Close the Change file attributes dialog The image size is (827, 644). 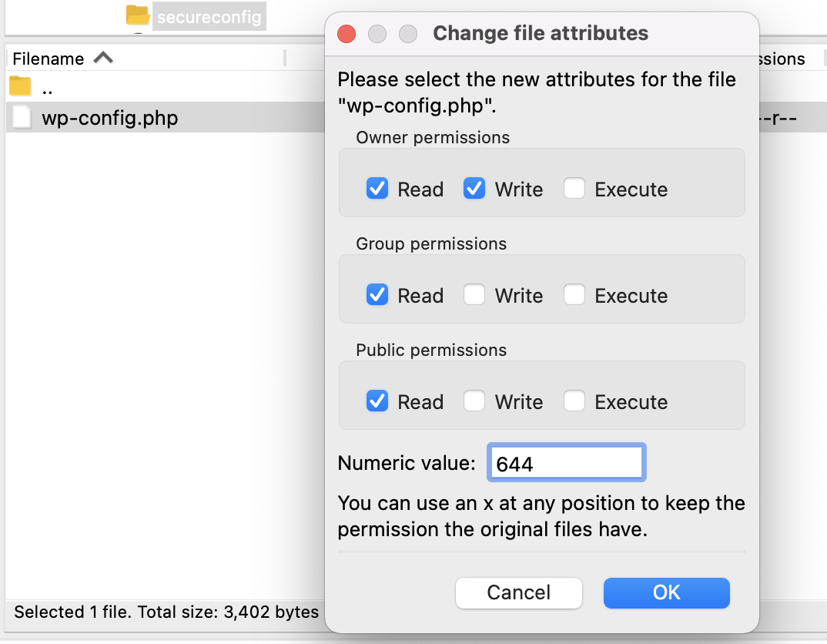point(346,34)
